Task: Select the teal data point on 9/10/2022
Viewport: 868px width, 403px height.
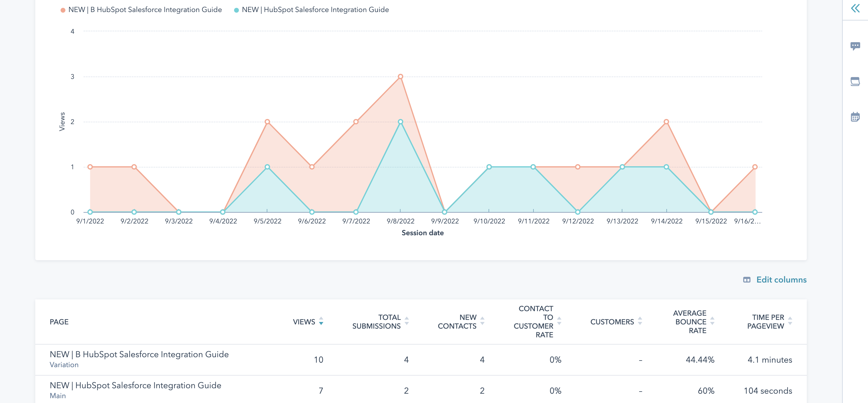Action: (489, 167)
